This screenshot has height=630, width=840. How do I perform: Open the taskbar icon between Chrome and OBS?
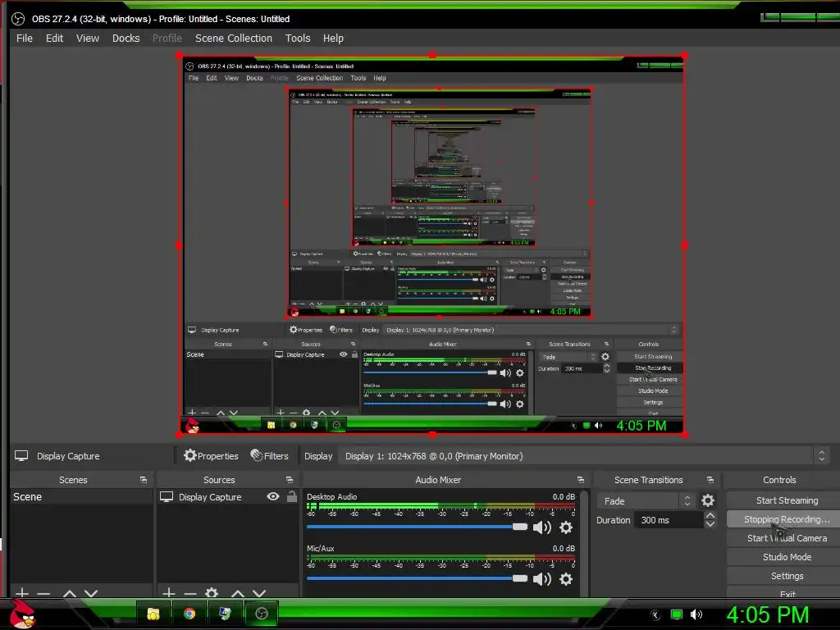[x=225, y=614]
